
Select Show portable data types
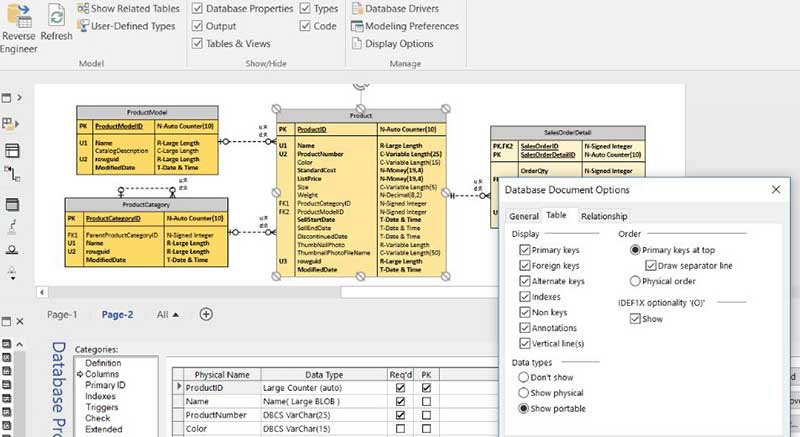click(x=523, y=408)
